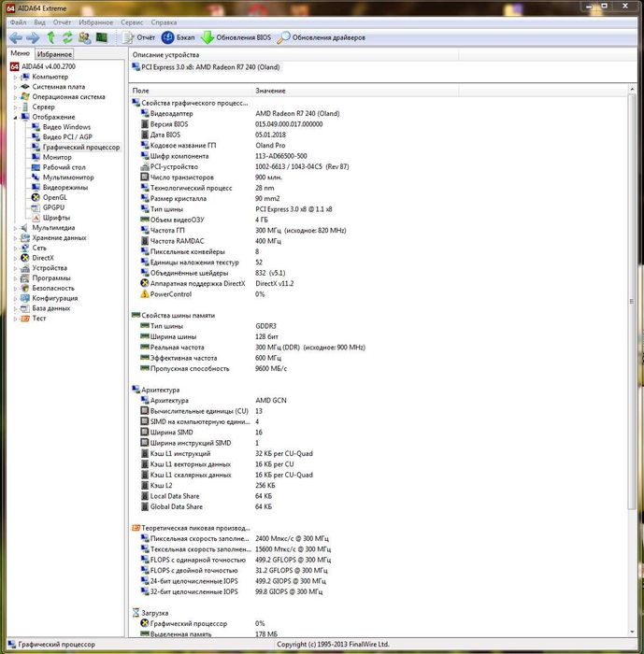Click the AIDA64 v4.00.2700 root icon
Viewport: 644px width, 654px height.
15,66
